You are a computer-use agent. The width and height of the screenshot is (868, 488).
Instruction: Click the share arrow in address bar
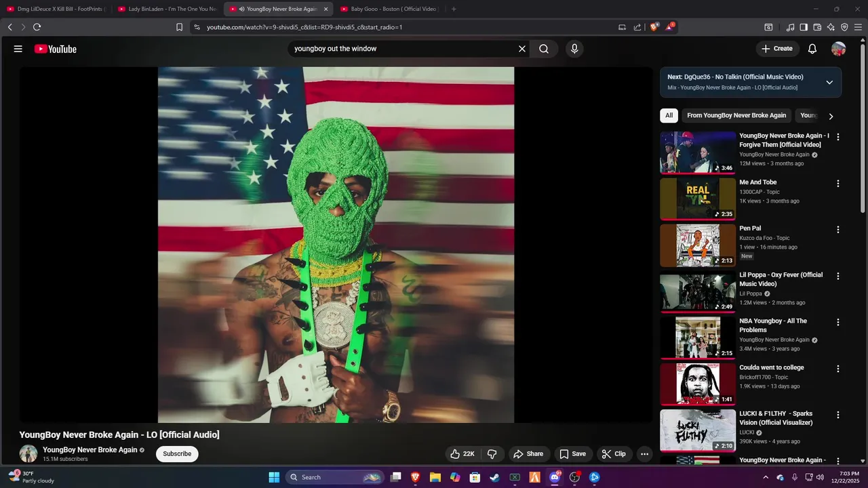[x=637, y=27]
